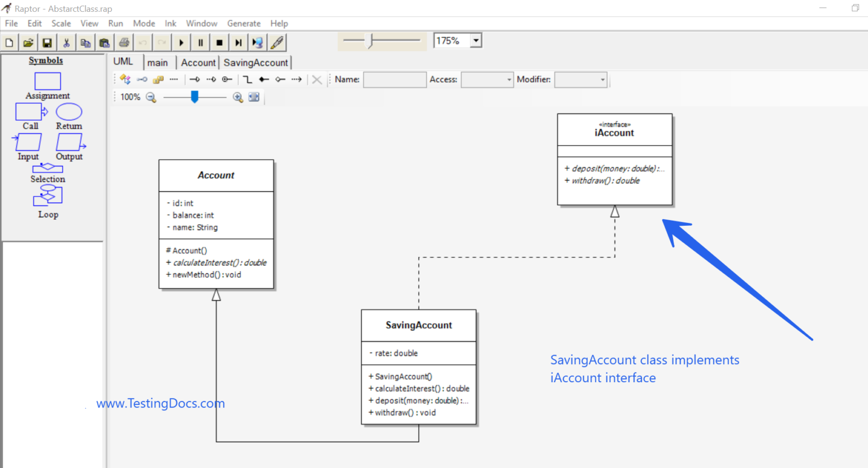Click the Print icon
Viewport: 868px width, 468px height.
[x=123, y=42]
